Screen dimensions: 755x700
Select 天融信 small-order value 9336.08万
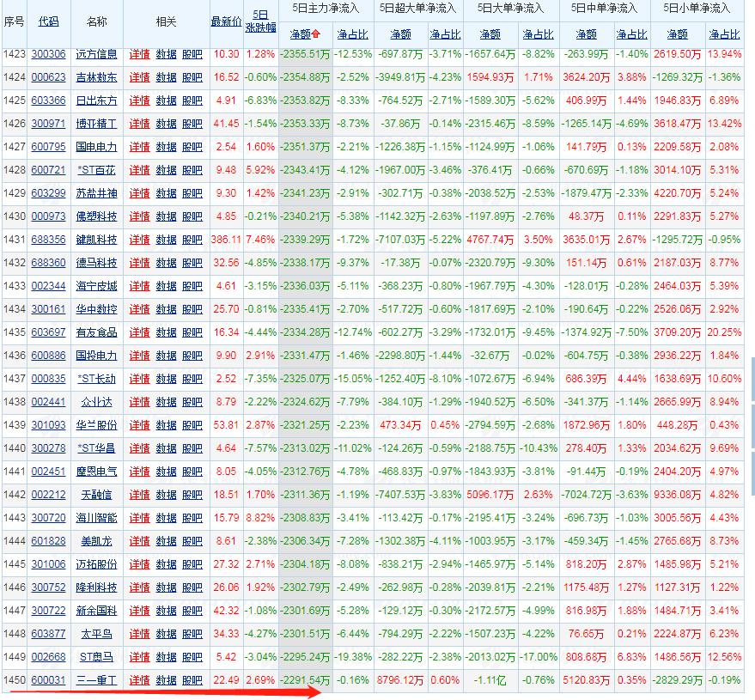677,495
